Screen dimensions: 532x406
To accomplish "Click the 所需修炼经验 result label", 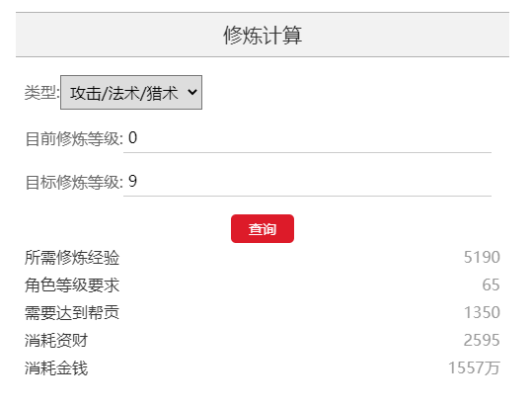I will pyautogui.click(x=72, y=257).
